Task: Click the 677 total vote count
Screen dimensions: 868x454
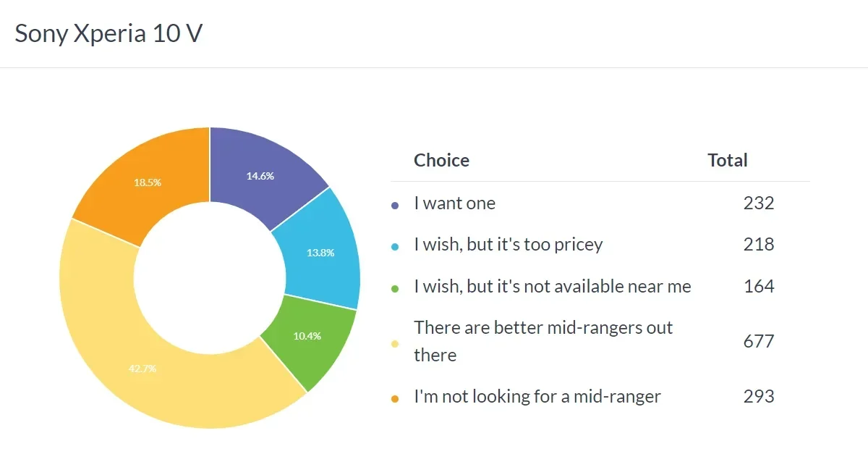Action: 758,341
